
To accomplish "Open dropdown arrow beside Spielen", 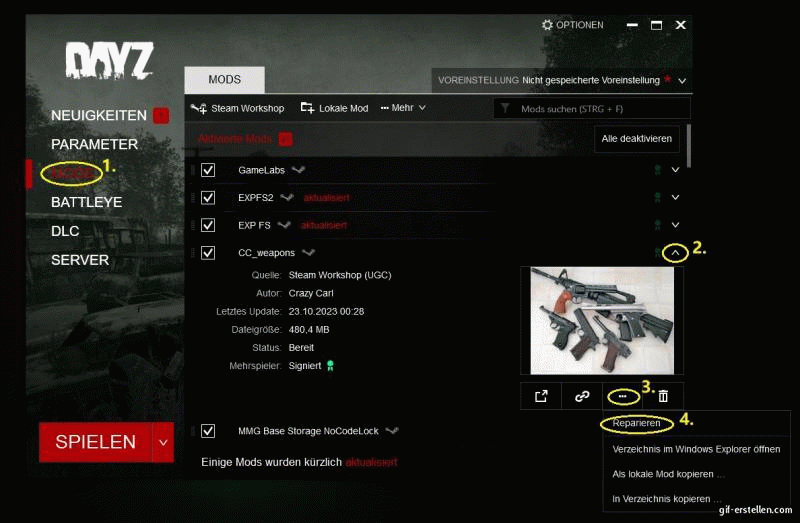I will [163, 442].
